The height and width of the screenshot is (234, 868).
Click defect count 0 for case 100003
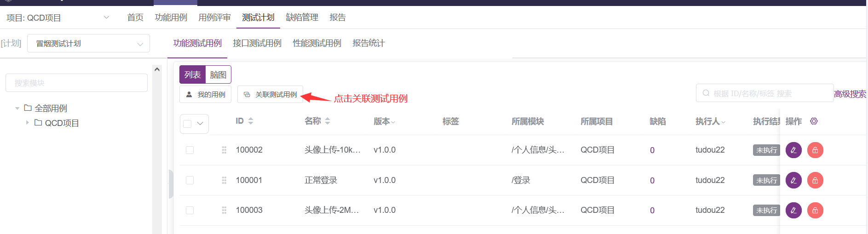click(652, 211)
